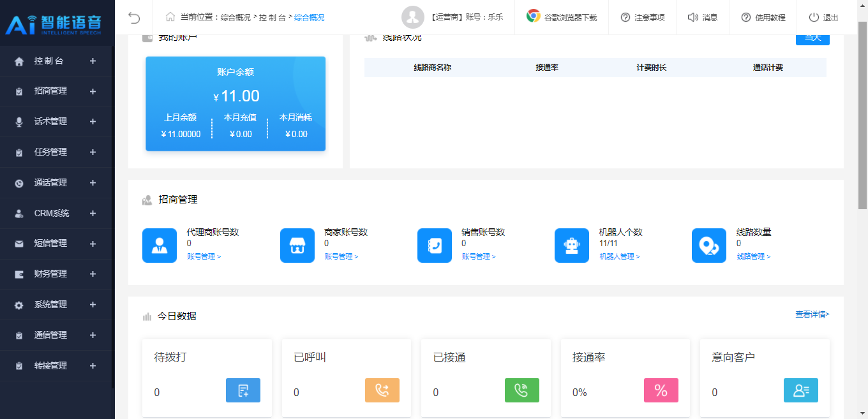Open the 消息 messages menu item

click(x=703, y=17)
